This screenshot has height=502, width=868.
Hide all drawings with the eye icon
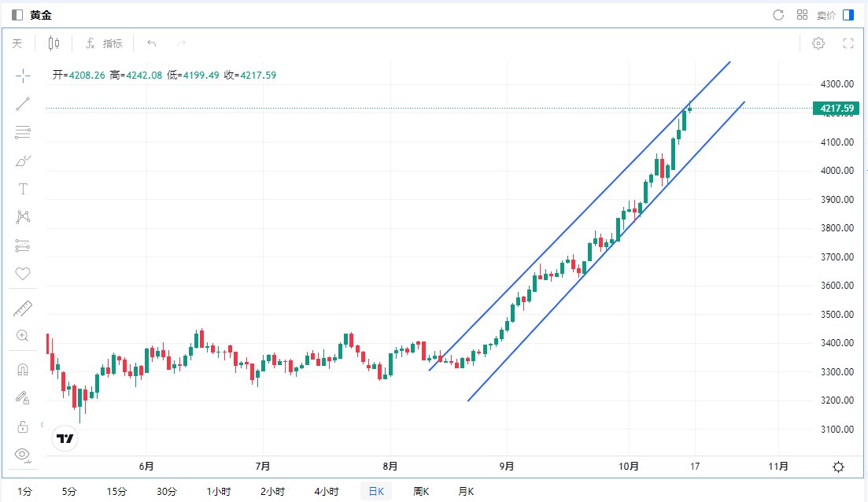point(23,454)
